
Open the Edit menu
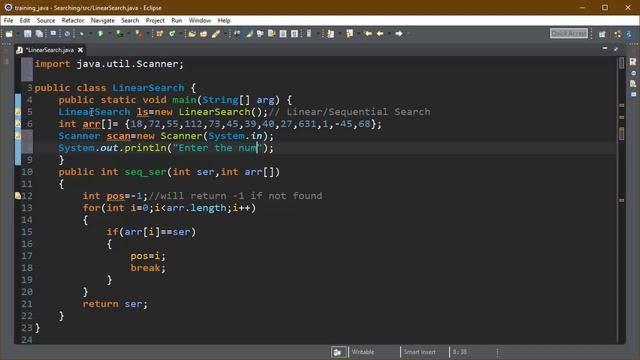[24, 20]
